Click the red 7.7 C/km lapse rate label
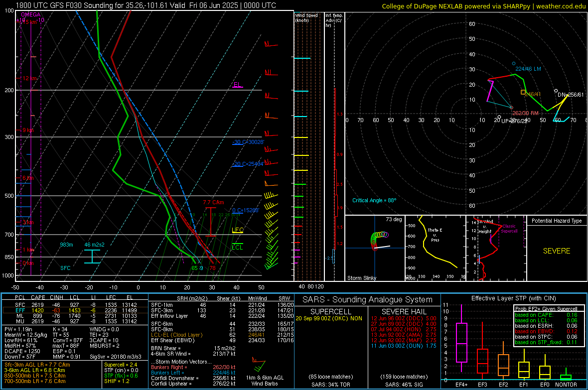 [x=213, y=202]
